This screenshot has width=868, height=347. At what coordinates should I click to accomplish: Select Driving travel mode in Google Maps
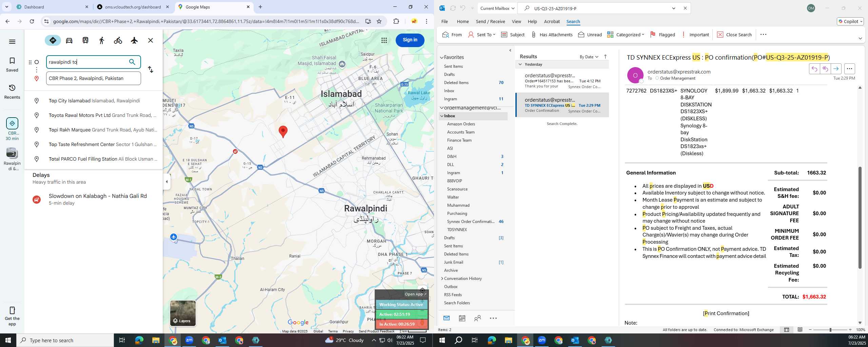(x=69, y=40)
